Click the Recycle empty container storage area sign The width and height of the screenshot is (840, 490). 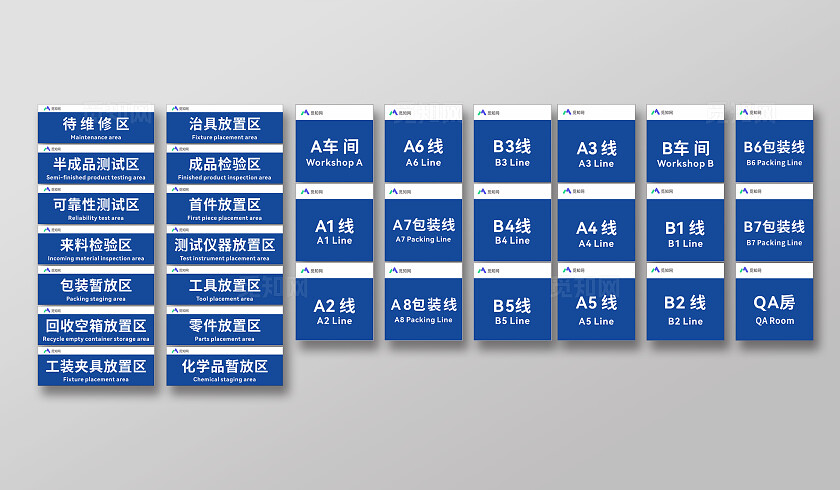pos(96,329)
